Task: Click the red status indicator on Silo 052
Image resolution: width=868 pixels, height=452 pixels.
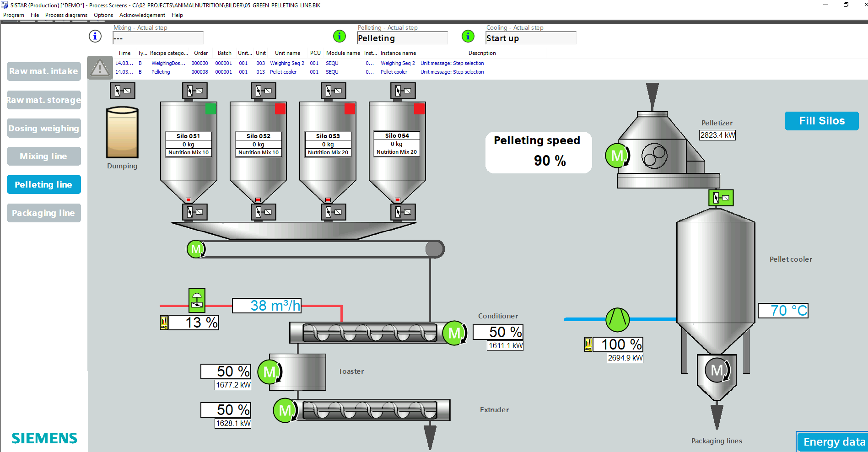Action: click(x=280, y=109)
